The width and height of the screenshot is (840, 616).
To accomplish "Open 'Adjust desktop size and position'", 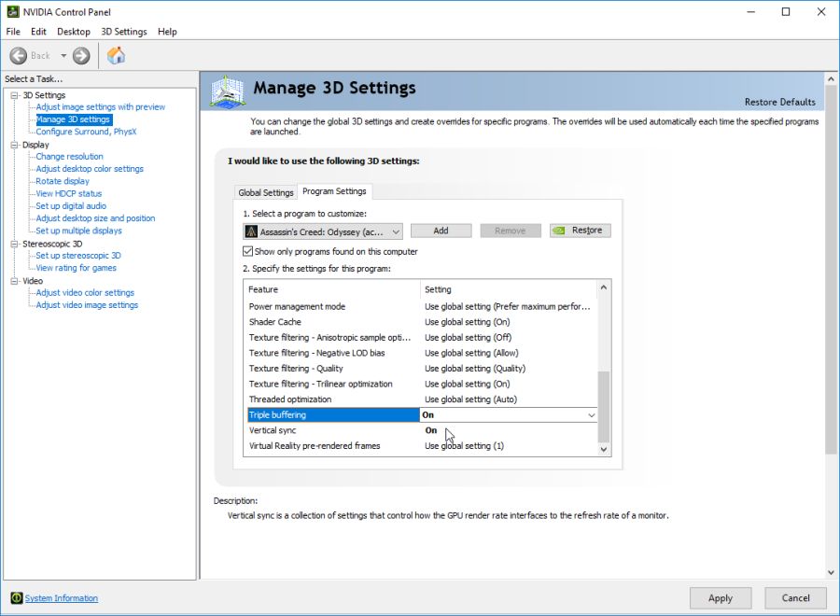I will (x=95, y=218).
